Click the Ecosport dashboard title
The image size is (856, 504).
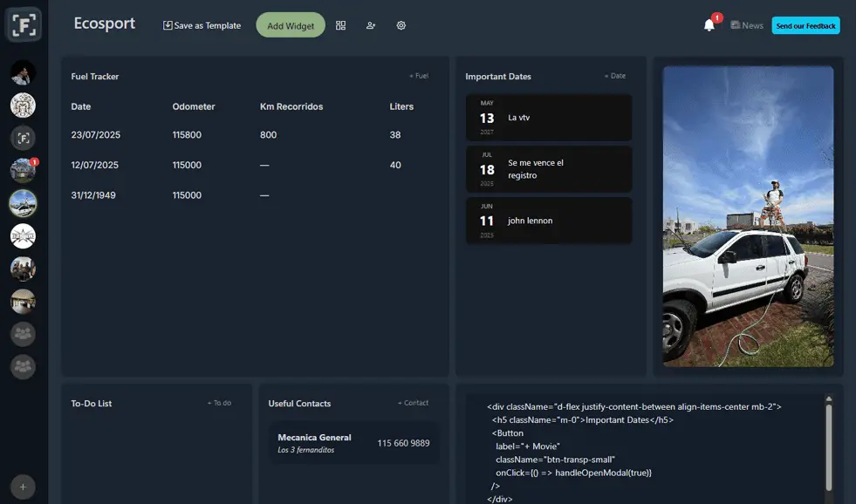(x=104, y=24)
